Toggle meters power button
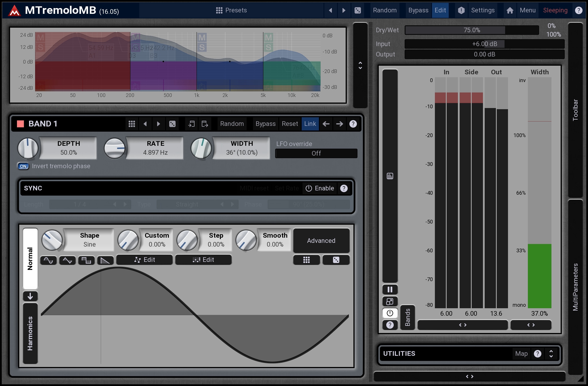The image size is (588, 386). (x=390, y=313)
